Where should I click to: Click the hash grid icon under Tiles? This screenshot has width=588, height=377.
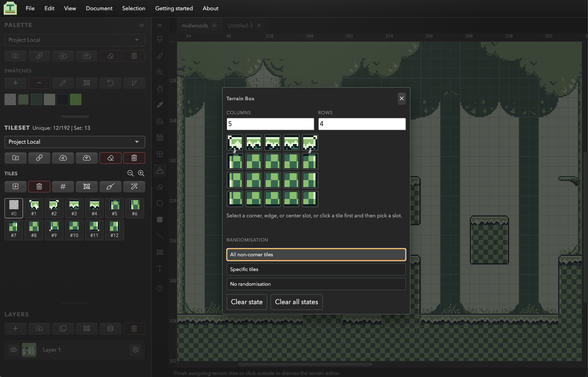(x=63, y=187)
